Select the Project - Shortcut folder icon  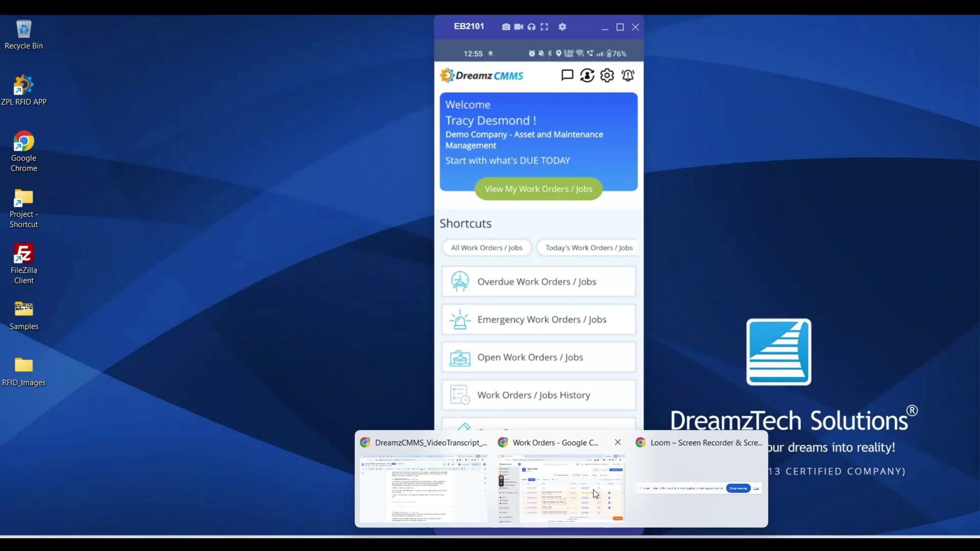pyautogui.click(x=24, y=208)
